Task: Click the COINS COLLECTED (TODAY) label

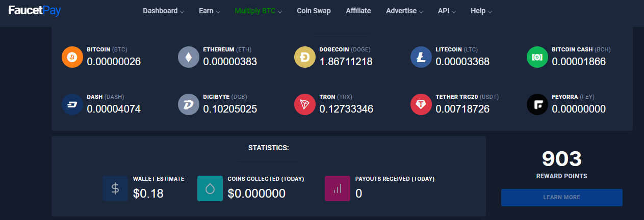Action: 266,179
